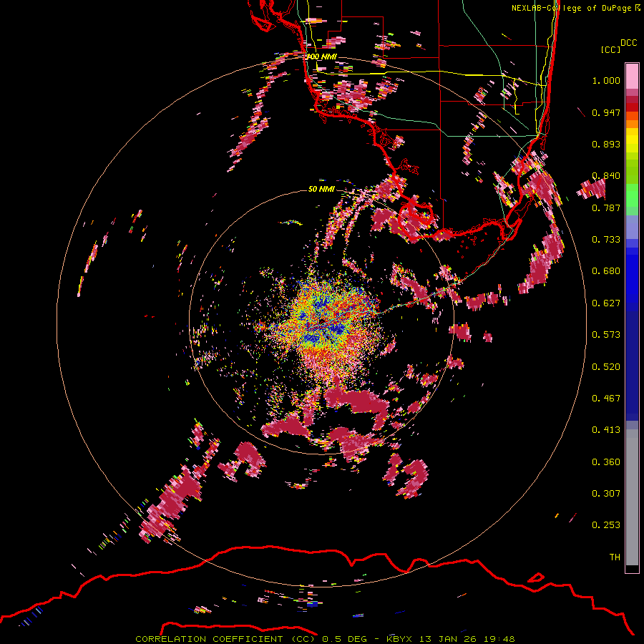Select the 0.467 color bar value

pos(606,399)
